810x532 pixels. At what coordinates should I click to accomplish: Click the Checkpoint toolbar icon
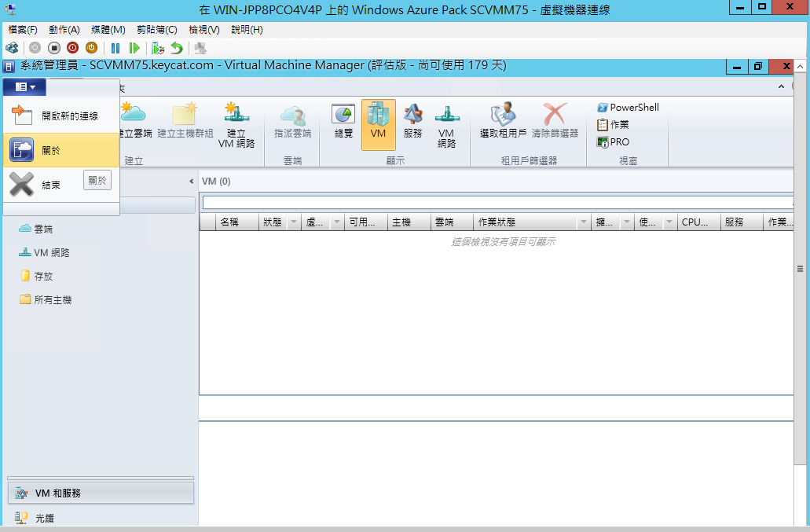(x=158, y=48)
